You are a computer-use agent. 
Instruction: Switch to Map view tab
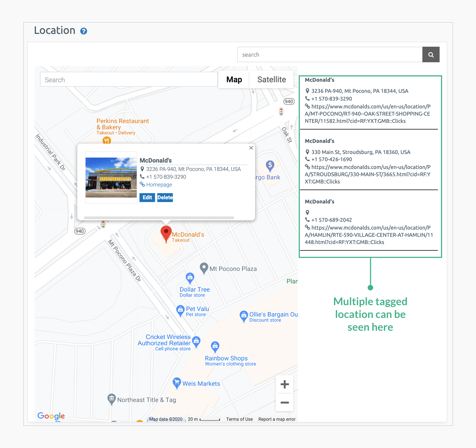click(x=234, y=79)
